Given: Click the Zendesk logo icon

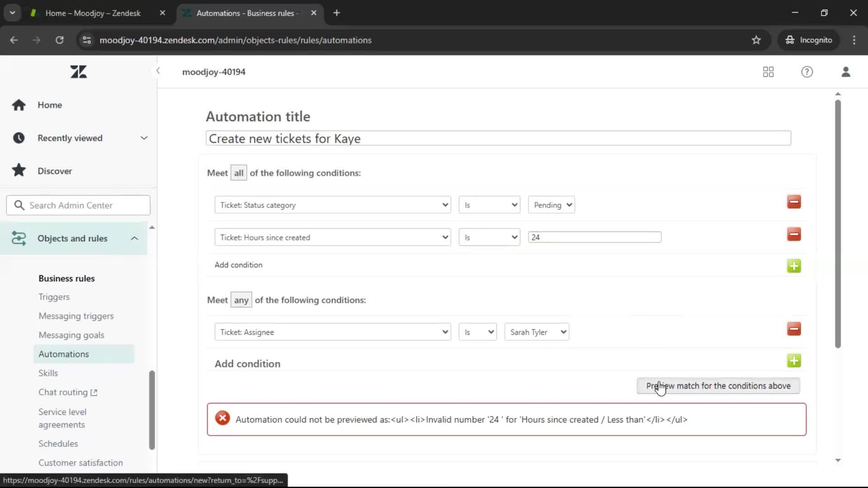Looking at the screenshot, I should coord(79,72).
